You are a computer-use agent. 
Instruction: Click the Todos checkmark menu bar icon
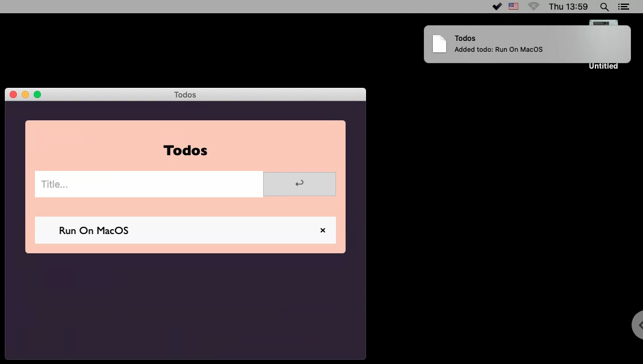[497, 6]
